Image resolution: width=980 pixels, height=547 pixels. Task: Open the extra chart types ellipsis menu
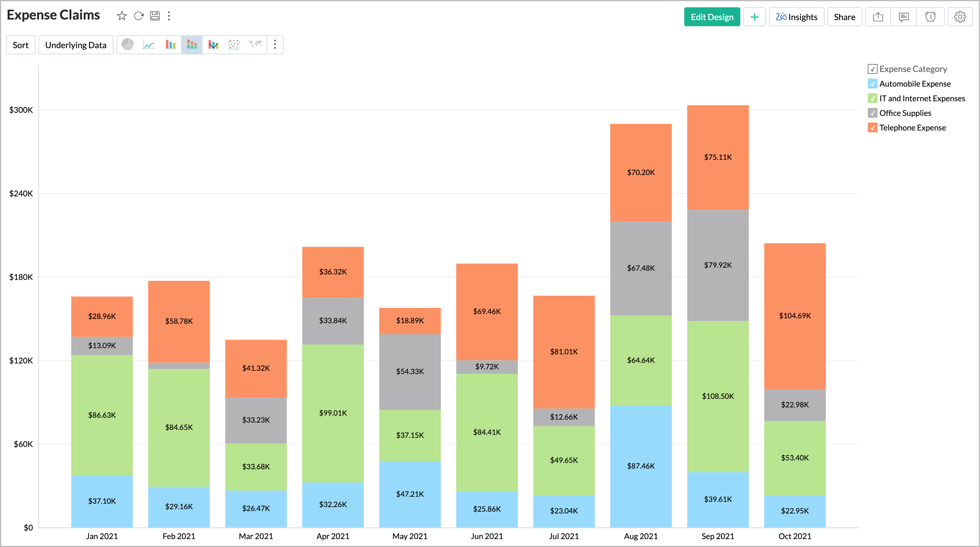tap(275, 45)
